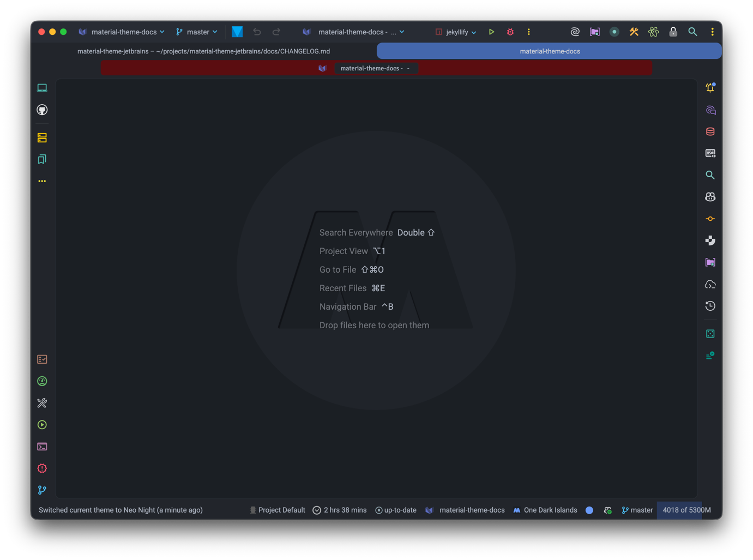Click the memory indicator 4018 of 5300M
Image resolution: width=753 pixels, height=560 pixels.
click(686, 510)
